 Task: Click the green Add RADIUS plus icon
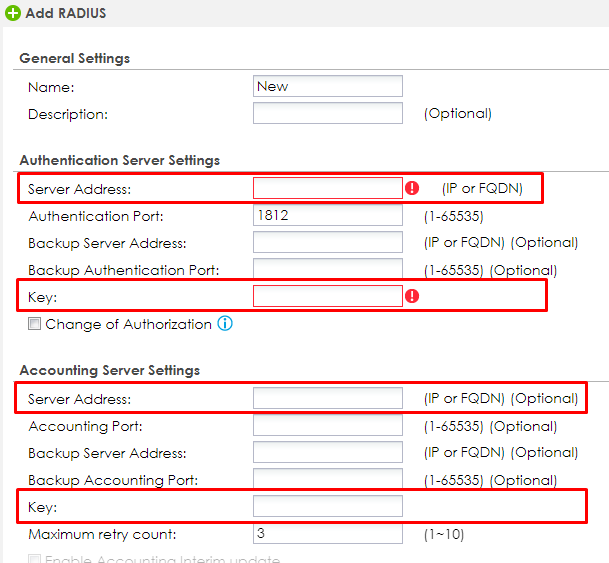pos(13,13)
